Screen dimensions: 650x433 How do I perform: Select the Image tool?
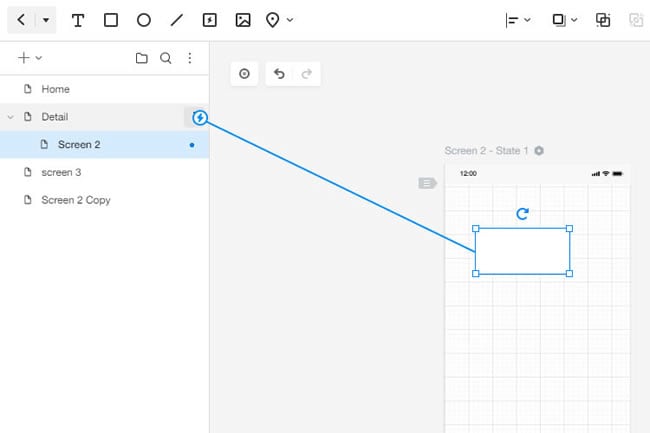pyautogui.click(x=243, y=20)
